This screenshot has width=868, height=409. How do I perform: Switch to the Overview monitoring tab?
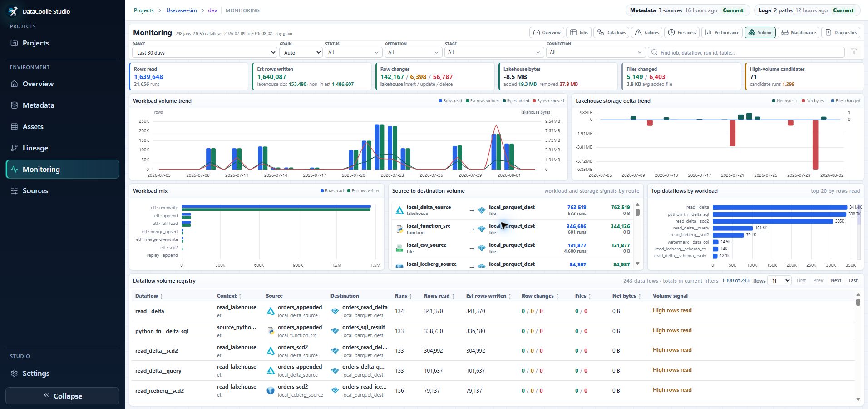tap(547, 33)
